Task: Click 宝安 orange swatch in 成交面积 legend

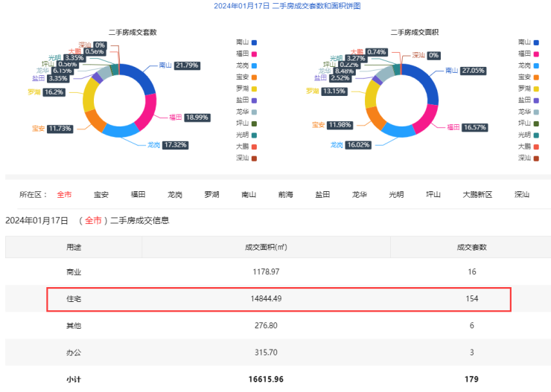Action: click(536, 77)
